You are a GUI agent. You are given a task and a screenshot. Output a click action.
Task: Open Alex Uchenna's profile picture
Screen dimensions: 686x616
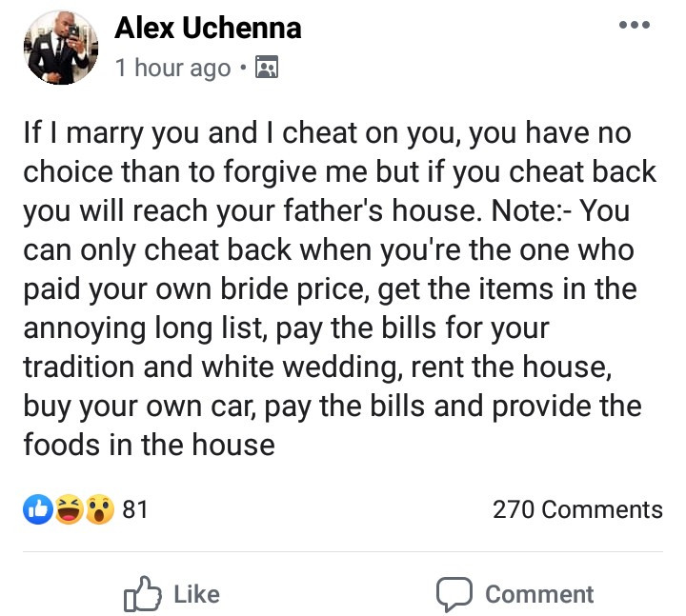pyautogui.click(x=59, y=47)
